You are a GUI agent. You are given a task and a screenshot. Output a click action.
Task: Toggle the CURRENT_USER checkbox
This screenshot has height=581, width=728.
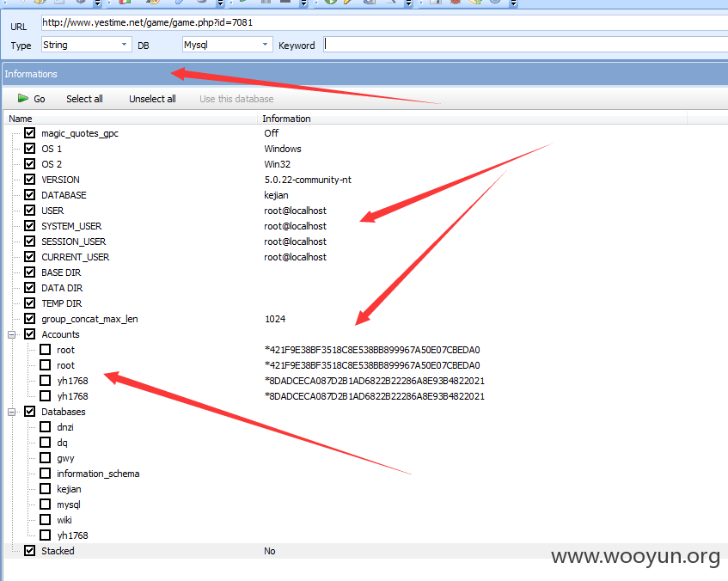pos(30,256)
